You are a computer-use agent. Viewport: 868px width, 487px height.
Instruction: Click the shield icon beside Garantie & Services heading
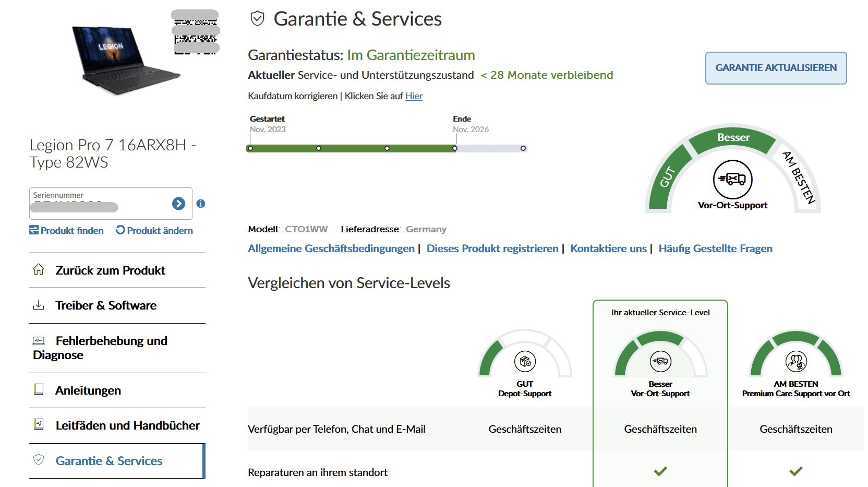258,19
